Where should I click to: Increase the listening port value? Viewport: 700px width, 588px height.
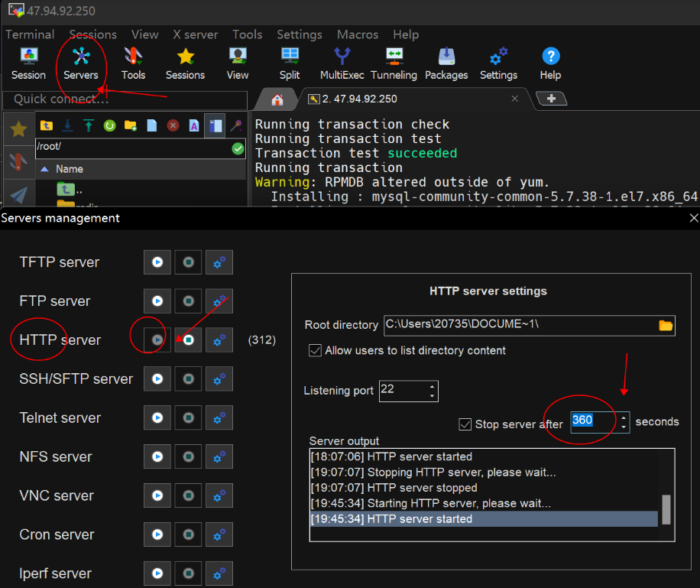click(x=432, y=386)
